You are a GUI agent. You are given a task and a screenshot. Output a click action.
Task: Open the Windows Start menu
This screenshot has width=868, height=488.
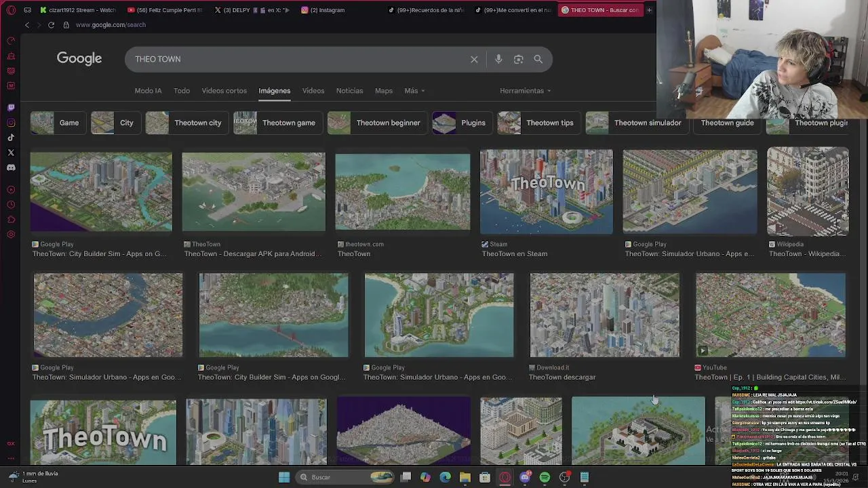coord(284,477)
